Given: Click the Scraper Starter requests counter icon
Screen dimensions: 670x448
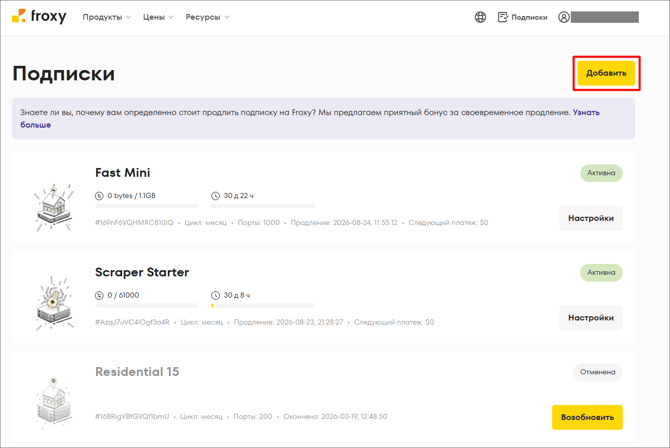Looking at the screenshot, I should click(x=99, y=295).
